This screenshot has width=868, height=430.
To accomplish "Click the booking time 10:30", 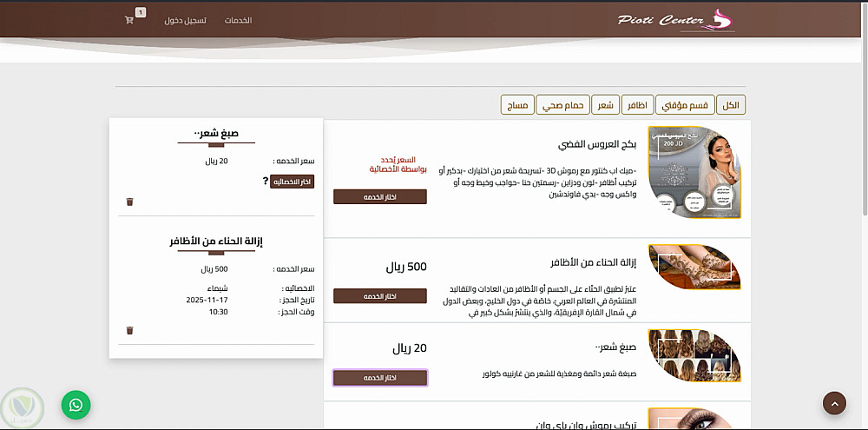I will (x=218, y=312).
